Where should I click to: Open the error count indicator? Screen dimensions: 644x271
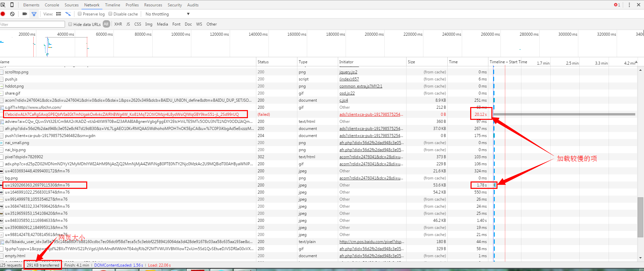pos(617,5)
